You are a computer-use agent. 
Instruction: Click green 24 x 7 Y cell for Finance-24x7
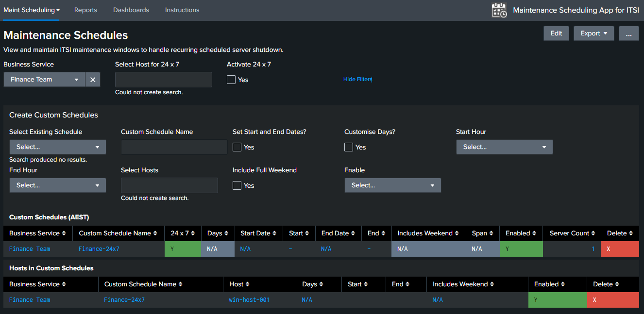(x=183, y=248)
